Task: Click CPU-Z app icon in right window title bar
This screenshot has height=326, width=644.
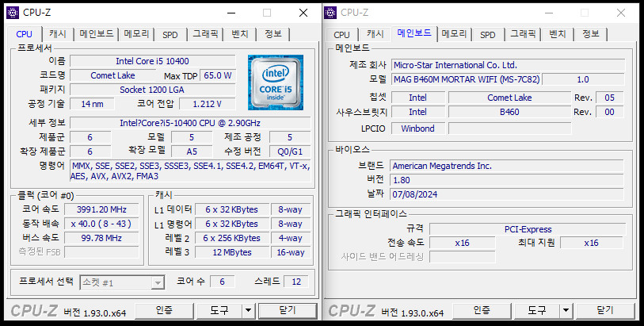Action: pyautogui.click(x=330, y=13)
